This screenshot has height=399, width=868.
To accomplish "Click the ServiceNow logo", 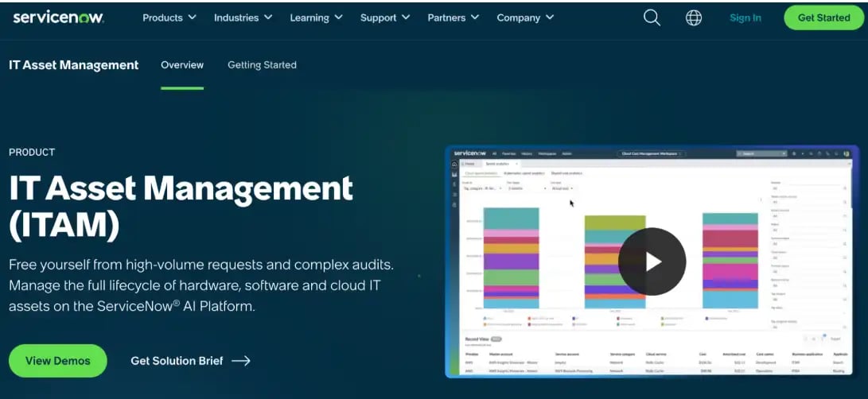I will pyautogui.click(x=58, y=17).
